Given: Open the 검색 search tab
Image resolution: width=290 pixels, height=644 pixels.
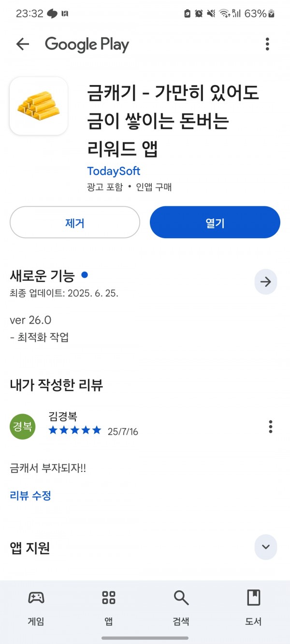Looking at the screenshot, I should tap(181, 608).
